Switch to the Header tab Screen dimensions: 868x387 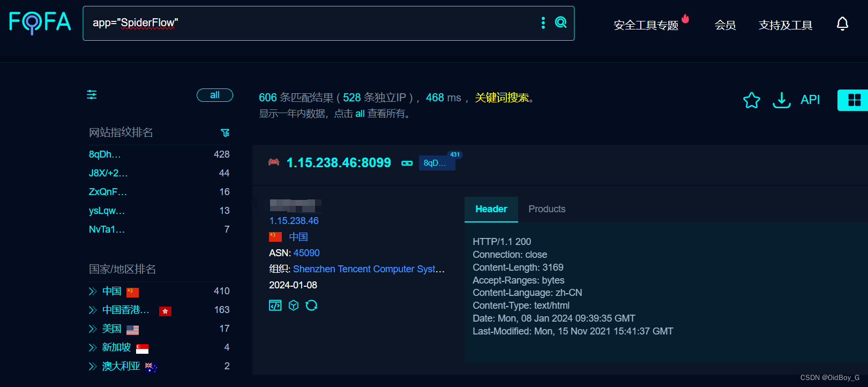[x=491, y=209]
